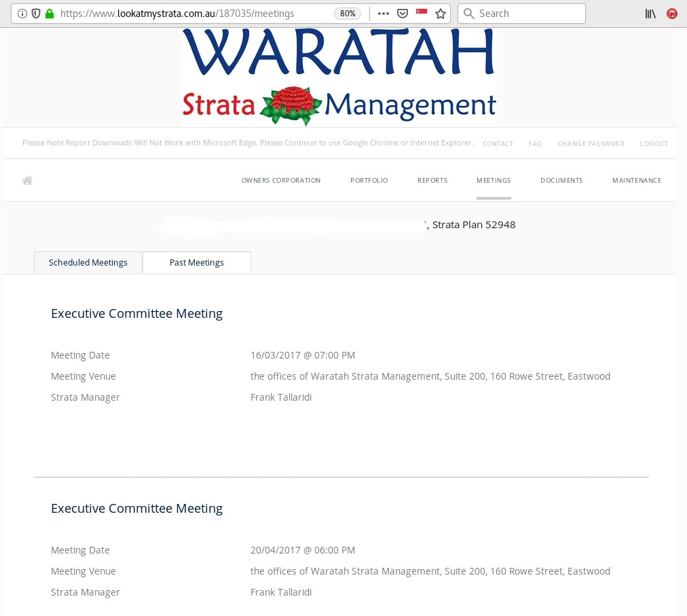
Task: Open the REPORTS menu
Action: [432, 180]
